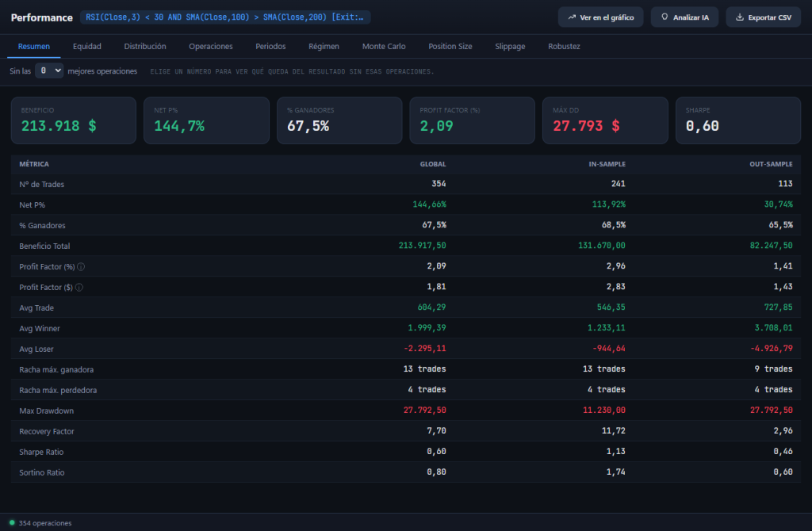Go to the Operaciones tab

click(211, 46)
